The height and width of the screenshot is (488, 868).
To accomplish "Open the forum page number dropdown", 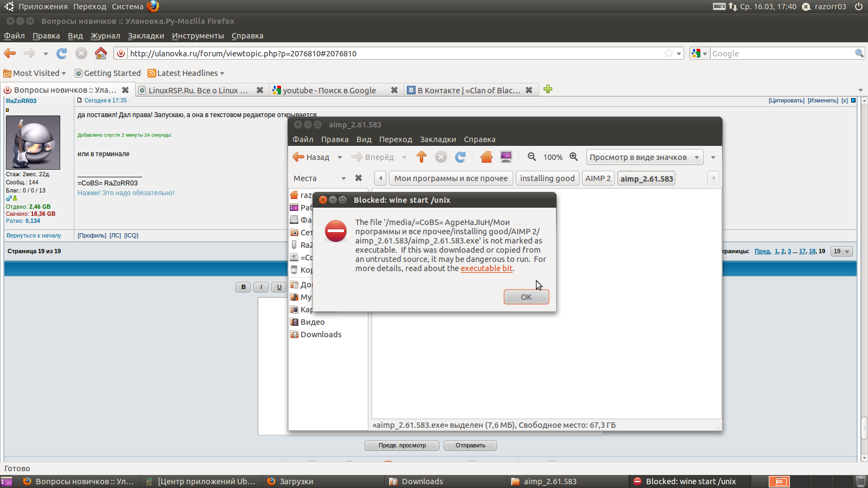I will point(841,252).
